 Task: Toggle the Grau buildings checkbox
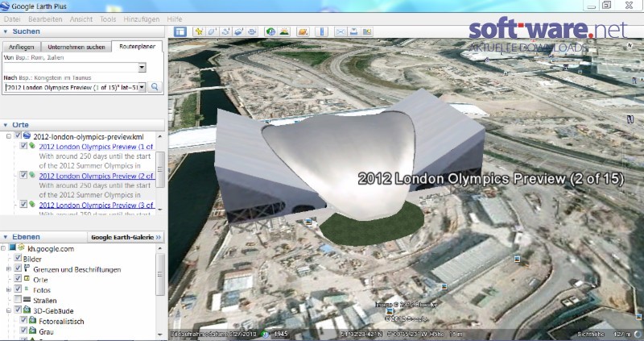[x=23, y=331]
